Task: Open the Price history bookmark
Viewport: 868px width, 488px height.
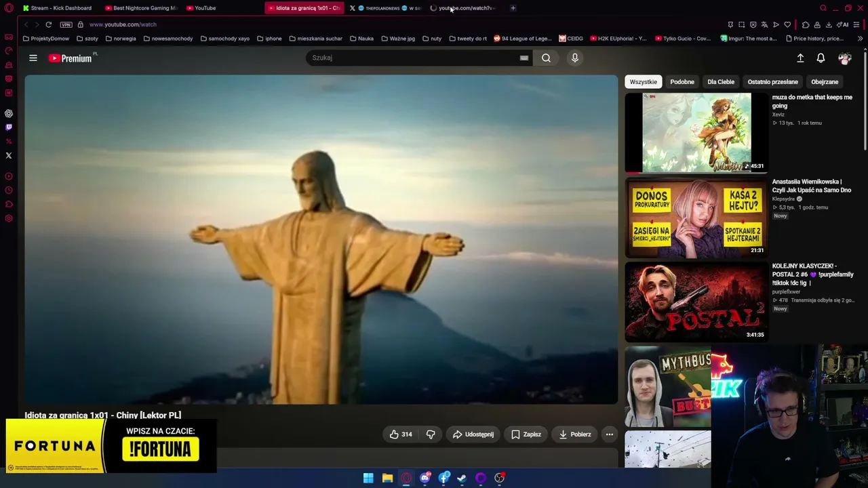Action: (x=814, y=39)
